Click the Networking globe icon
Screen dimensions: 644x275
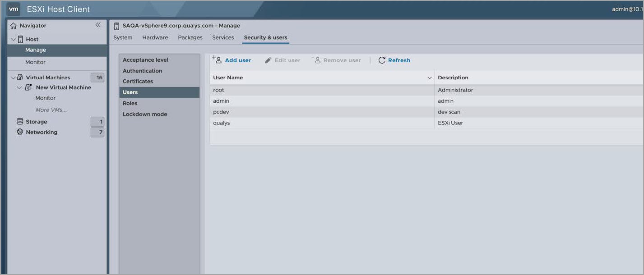(x=20, y=132)
